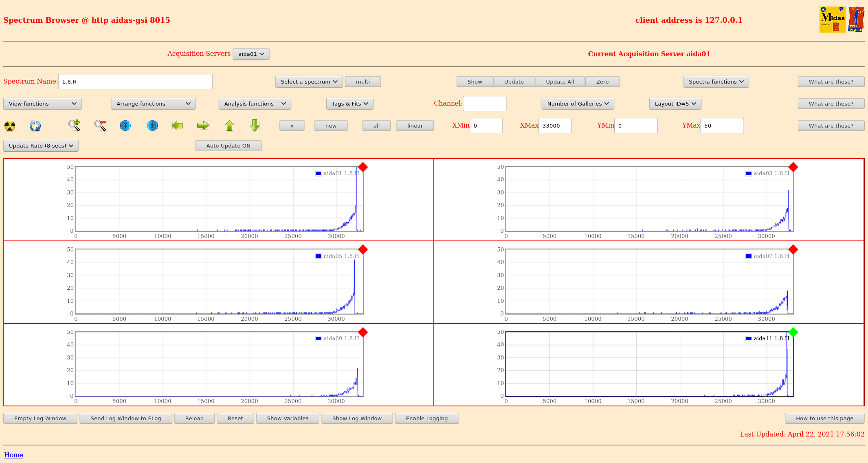Click the green left arrow icon
The image size is (868, 463).
178,126
